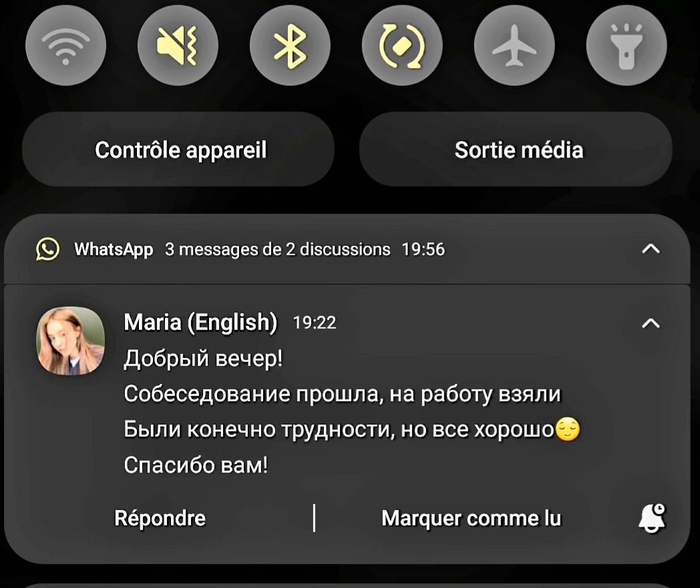The height and width of the screenshot is (588, 700).
Task: Tap Marquer comme lu
Action: pos(471,518)
